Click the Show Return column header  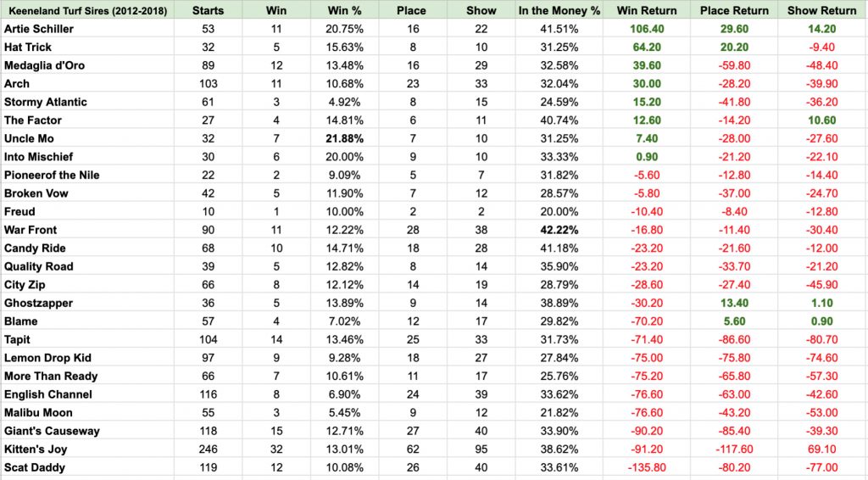pyautogui.click(x=822, y=10)
